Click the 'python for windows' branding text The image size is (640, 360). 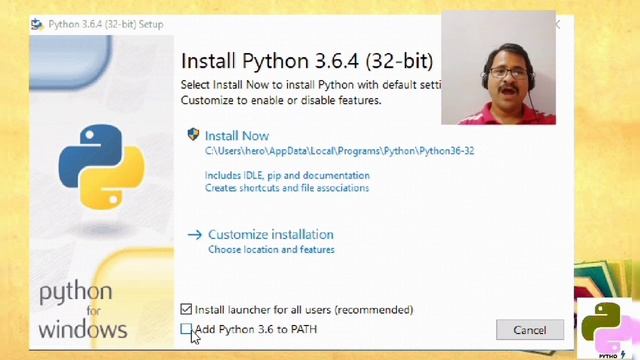(83, 310)
